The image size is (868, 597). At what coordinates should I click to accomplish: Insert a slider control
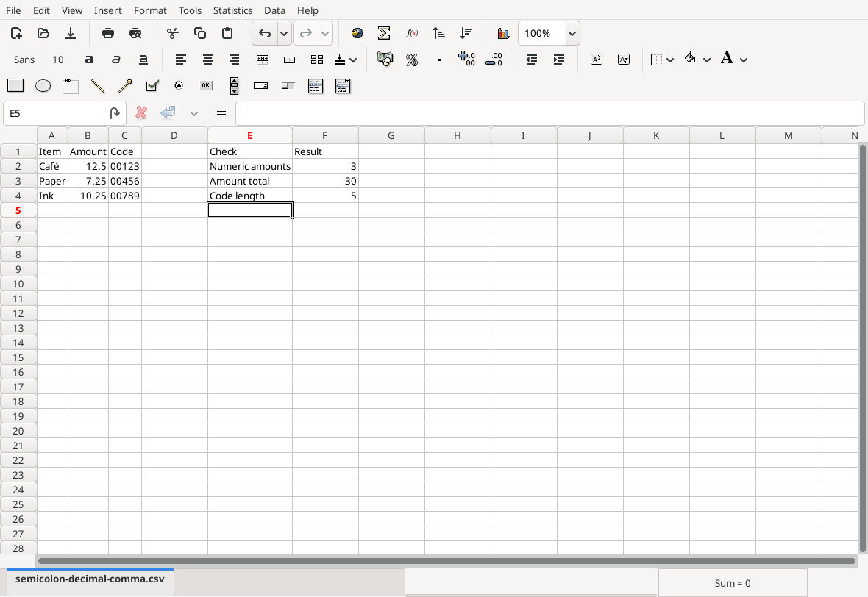coord(288,86)
